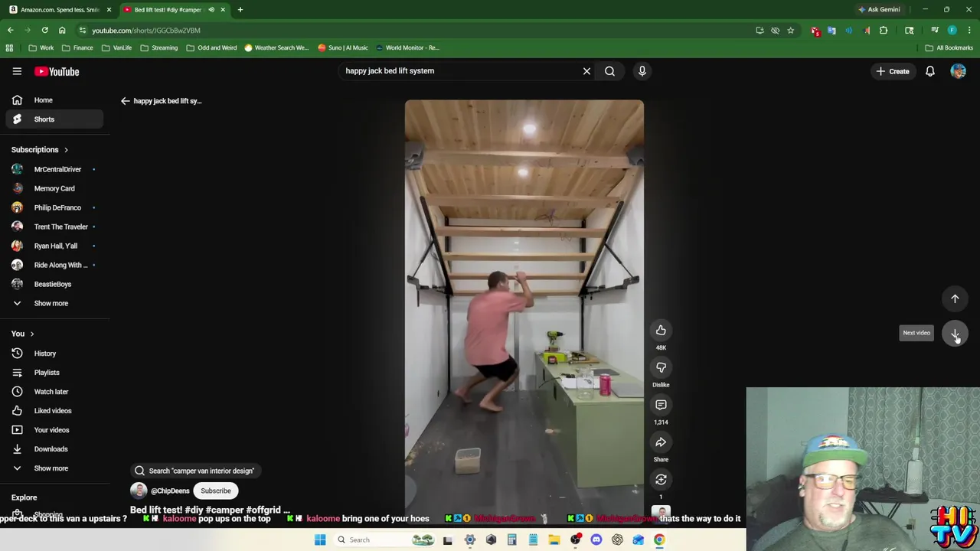Select Shorts in sidebar
Image resolution: width=980 pixels, height=551 pixels.
54,119
